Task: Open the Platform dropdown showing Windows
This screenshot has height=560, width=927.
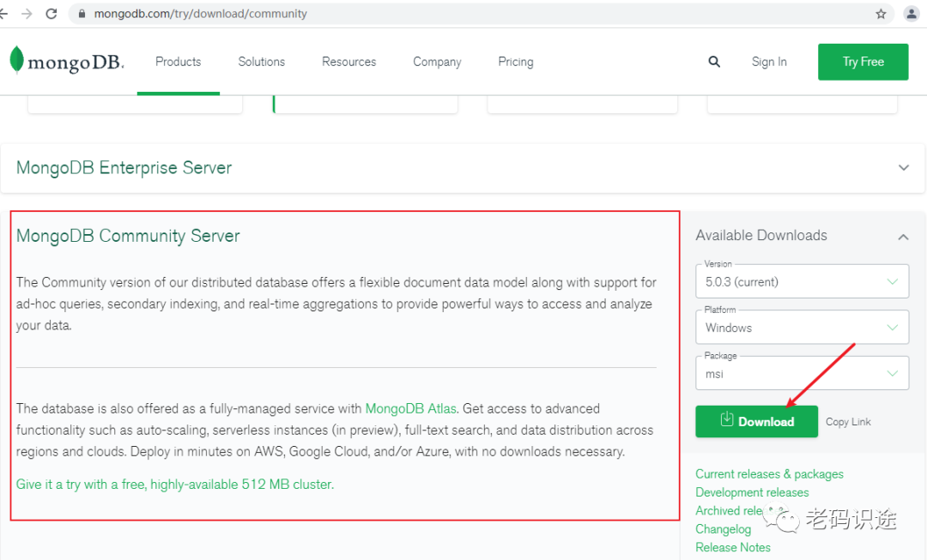Action: 803,328
